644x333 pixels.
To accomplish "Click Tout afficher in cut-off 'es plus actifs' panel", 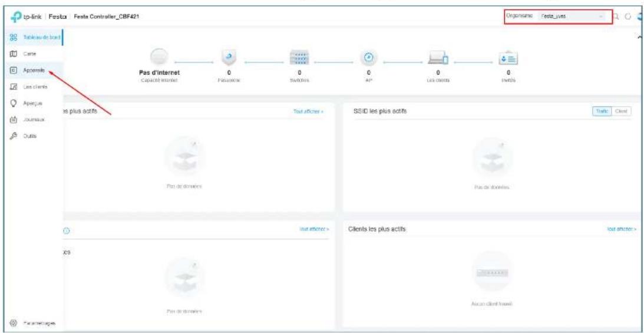I will coord(309,111).
